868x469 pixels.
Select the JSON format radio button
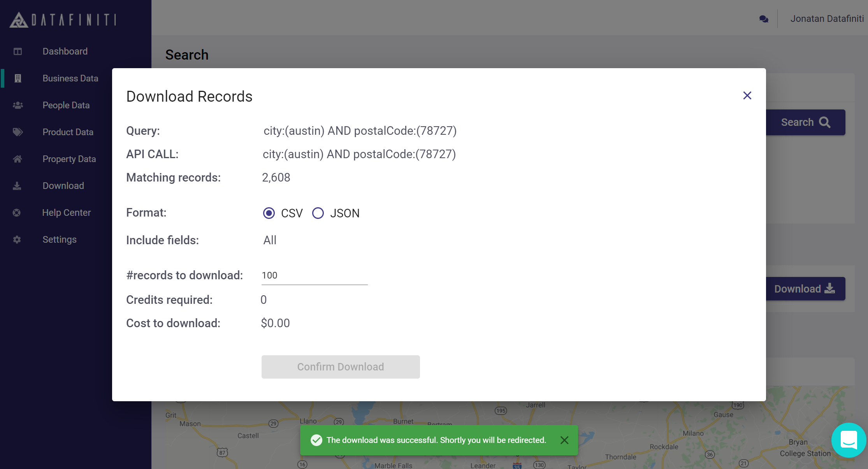pos(318,213)
